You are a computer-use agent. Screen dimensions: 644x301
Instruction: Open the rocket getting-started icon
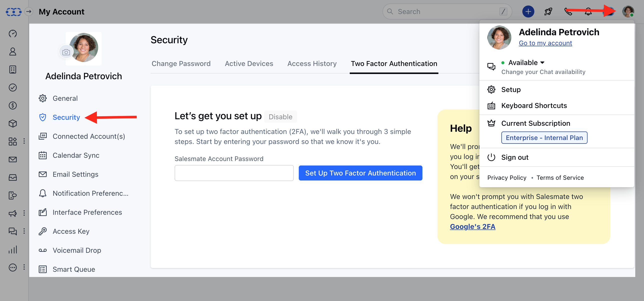(x=548, y=11)
